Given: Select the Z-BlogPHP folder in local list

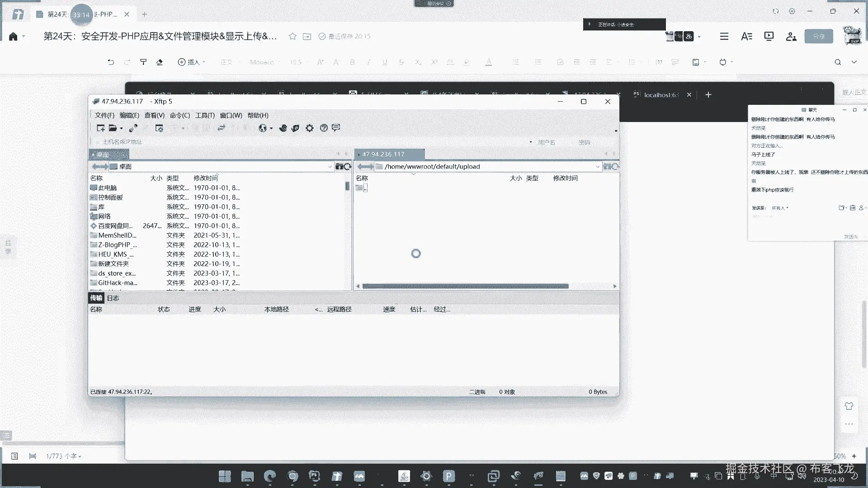Looking at the screenshot, I should 117,244.
